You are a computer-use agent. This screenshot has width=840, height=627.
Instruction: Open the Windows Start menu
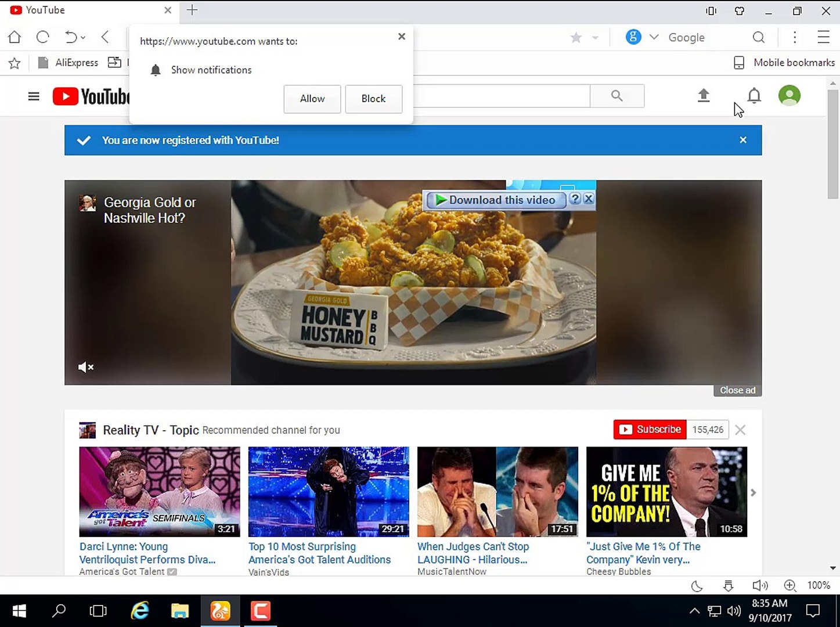pyautogui.click(x=19, y=611)
